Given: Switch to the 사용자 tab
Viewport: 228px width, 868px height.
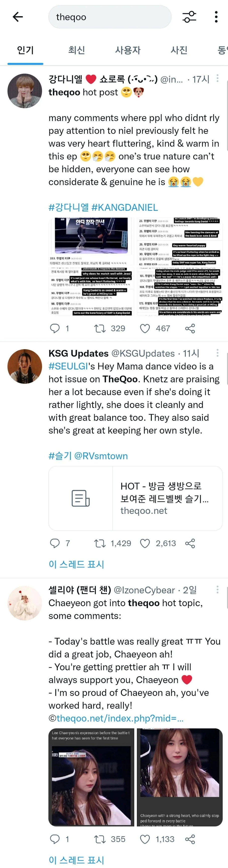Looking at the screenshot, I should [128, 50].
